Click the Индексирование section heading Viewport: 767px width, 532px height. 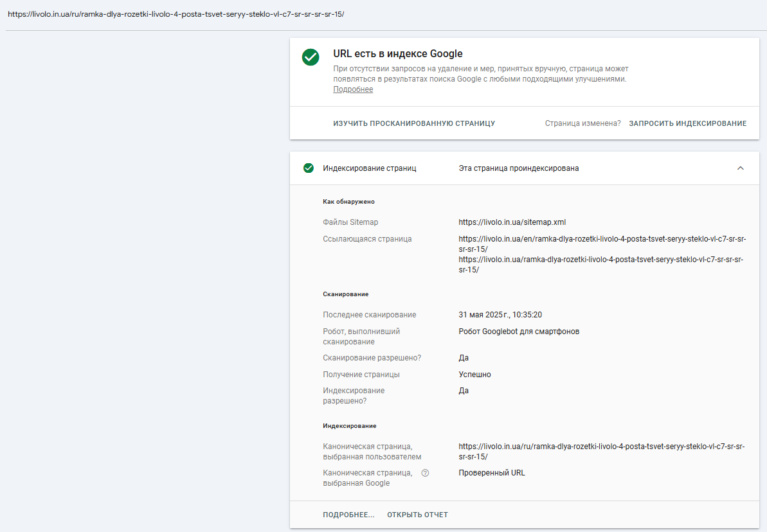coord(350,426)
